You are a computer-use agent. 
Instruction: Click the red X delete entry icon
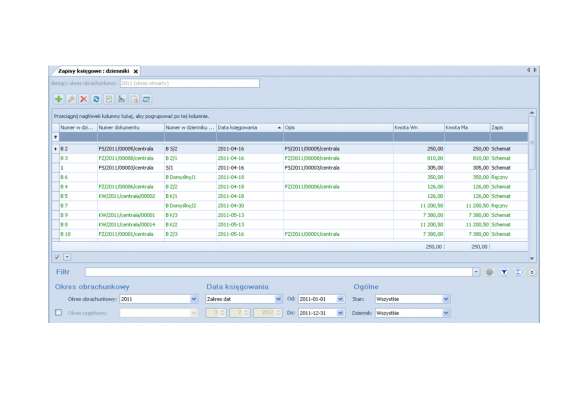pos(84,99)
